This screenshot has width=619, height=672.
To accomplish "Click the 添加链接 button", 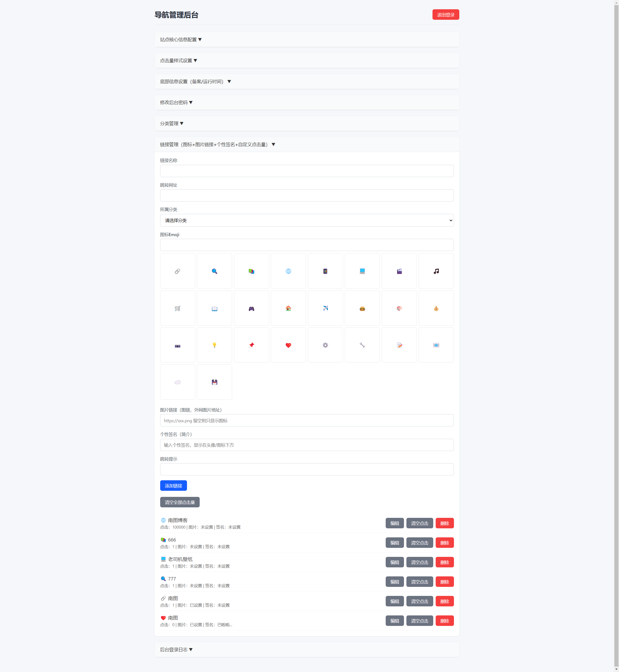I will point(173,486).
